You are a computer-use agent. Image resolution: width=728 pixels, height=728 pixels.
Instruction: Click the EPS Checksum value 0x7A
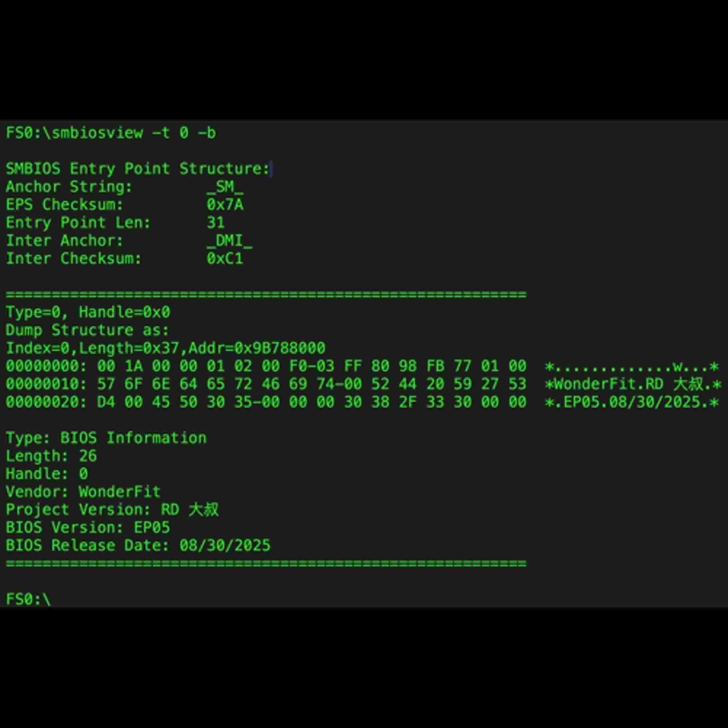click(x=225, y=205)
